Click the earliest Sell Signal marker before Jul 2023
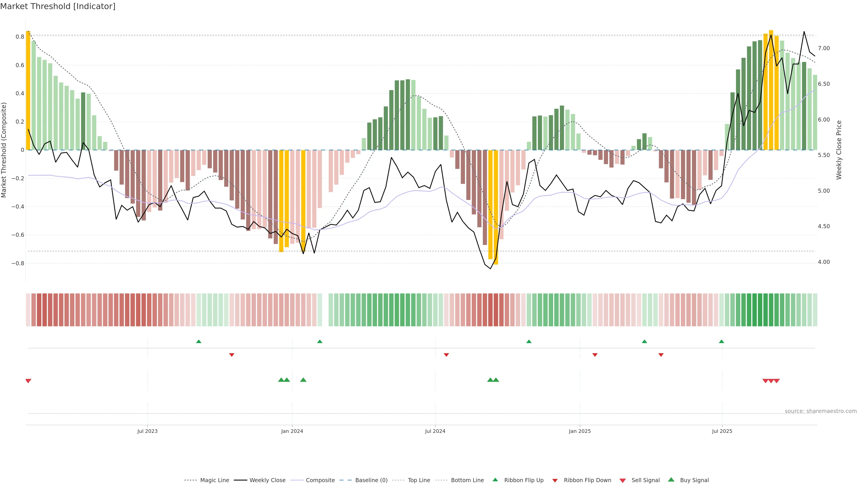 pos(28,381)
